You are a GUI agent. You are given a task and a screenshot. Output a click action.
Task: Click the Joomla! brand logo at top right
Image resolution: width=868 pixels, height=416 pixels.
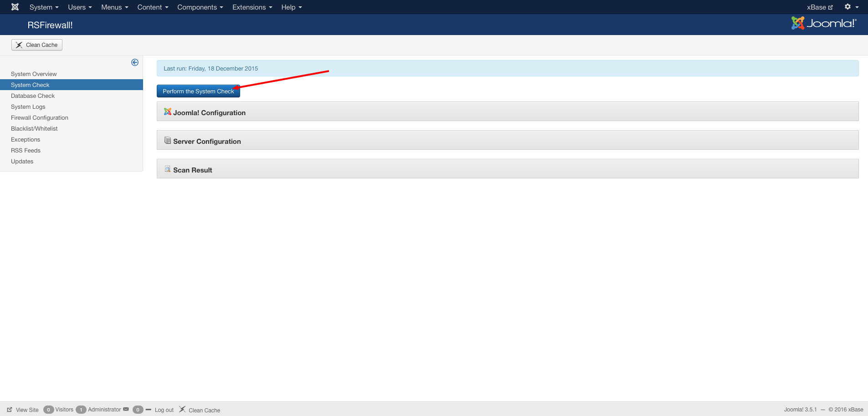pyautogui.click(x=824, y=23)
